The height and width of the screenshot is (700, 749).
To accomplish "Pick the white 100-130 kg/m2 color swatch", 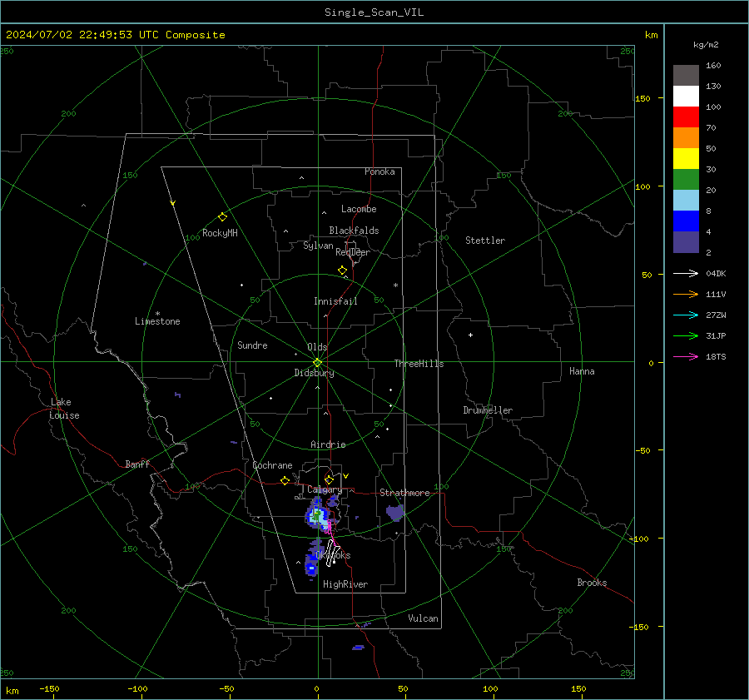I will click(x=686, y=97).
